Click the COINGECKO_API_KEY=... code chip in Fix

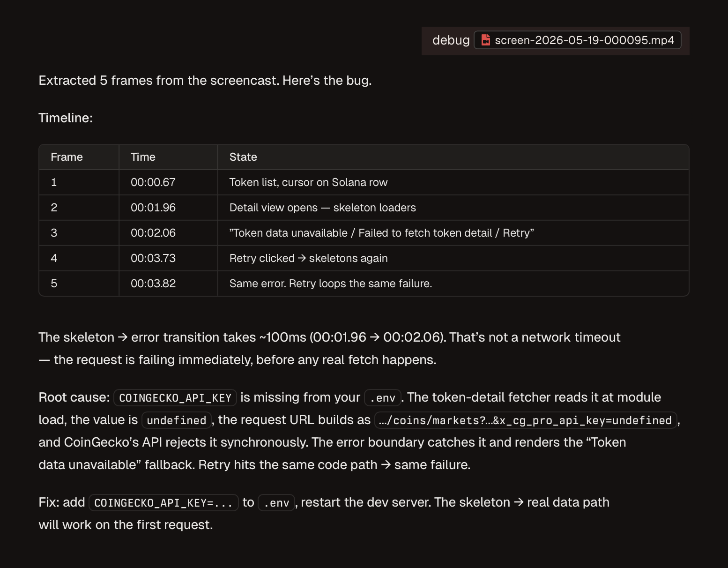[x=163, y=503]
